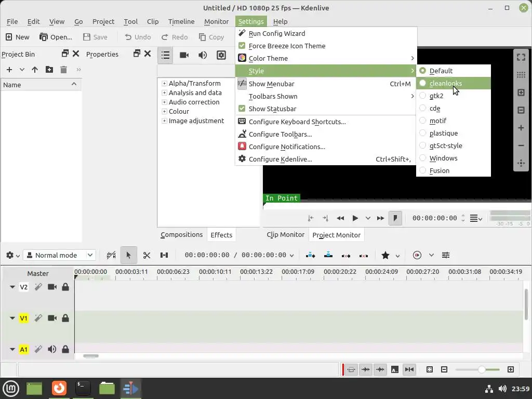Screen dimensions: 532x399
Task: Play the project monitor
Action: [x=355, y=218]
